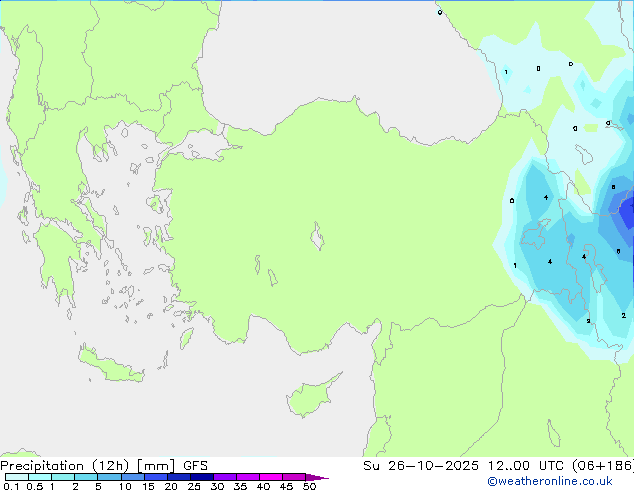
Task: Click the 'Precipitation (12h) [mm] GFS' title
Action: [x=104, y=466]
